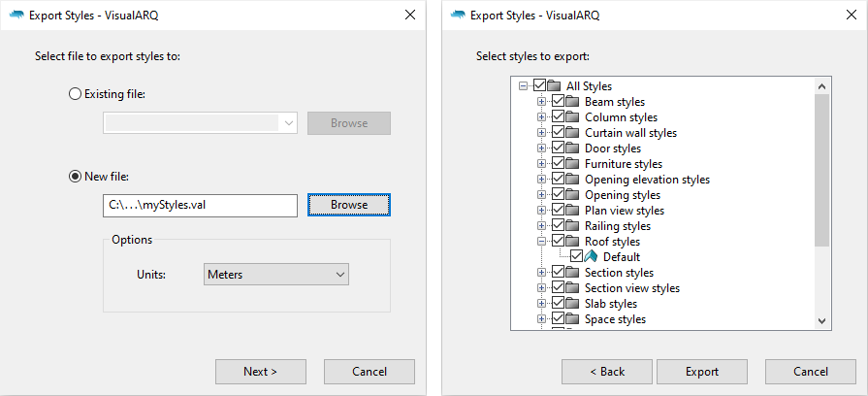Click the Export button
868x396 pixels.
click(x=702, y=372)
